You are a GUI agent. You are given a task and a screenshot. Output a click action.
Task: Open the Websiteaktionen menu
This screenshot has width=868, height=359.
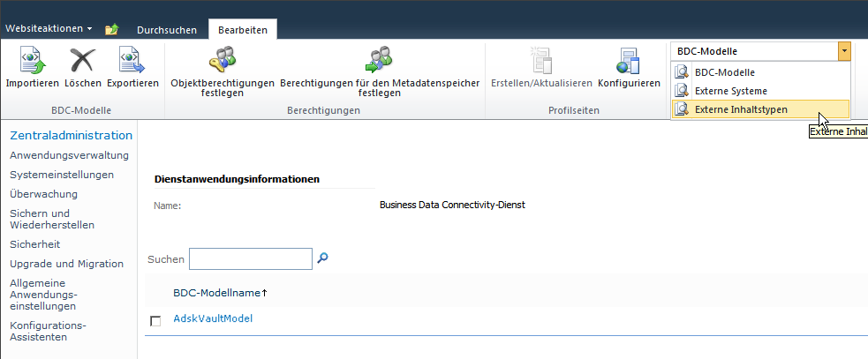tap(49, 28)
